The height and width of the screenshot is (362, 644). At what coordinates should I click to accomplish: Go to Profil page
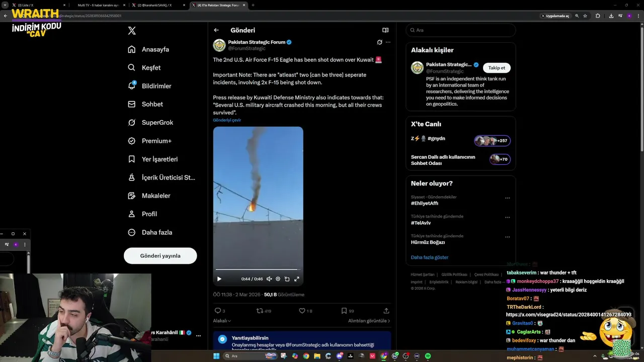[x=142, y=214]
